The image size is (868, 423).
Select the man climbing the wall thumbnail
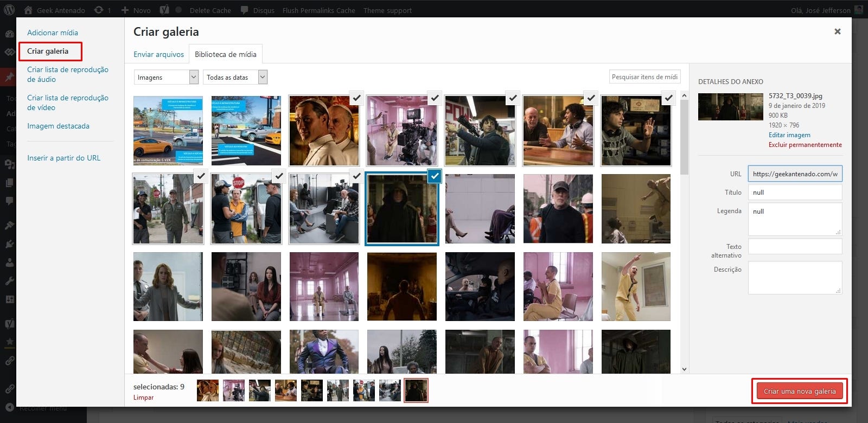tap(636, 209)
